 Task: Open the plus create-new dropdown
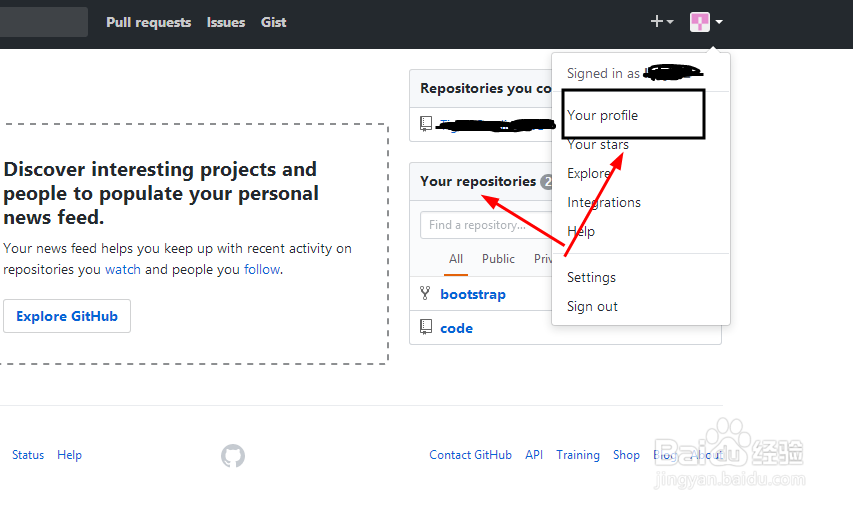point(662,22)
